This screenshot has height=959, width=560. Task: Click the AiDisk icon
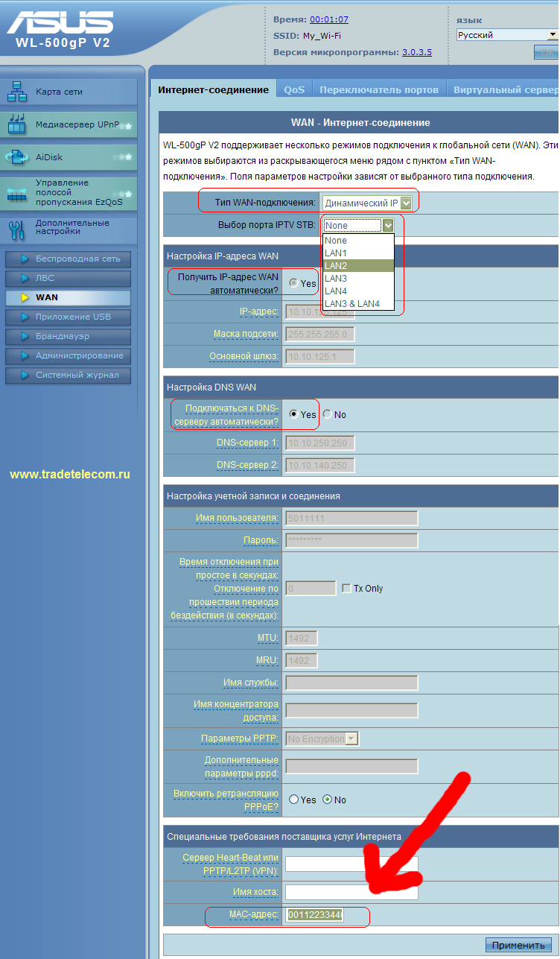click(16, 157)
